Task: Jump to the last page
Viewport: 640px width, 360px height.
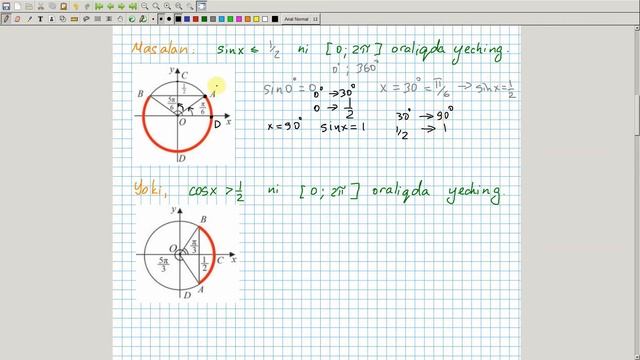Action: tap(133, 7)
